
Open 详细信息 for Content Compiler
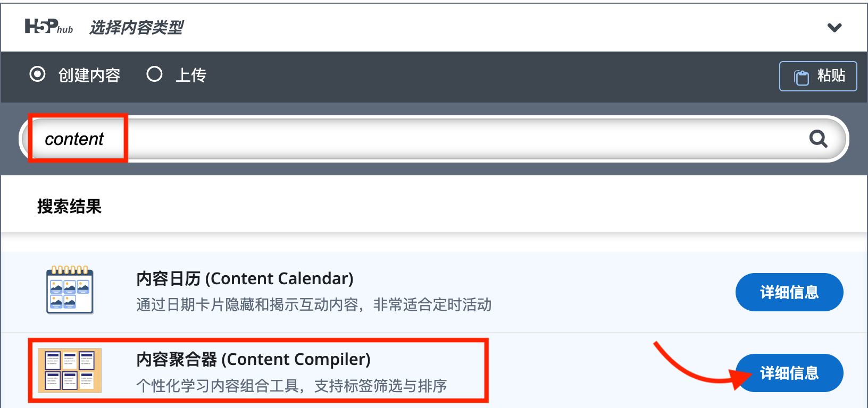[789, 373]
